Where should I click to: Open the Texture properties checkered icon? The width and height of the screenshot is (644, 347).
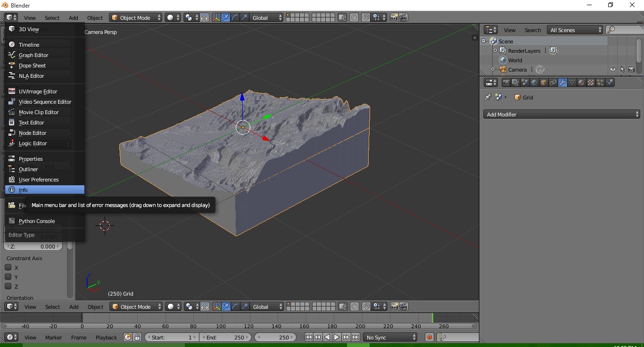click(x=590, y=83)
